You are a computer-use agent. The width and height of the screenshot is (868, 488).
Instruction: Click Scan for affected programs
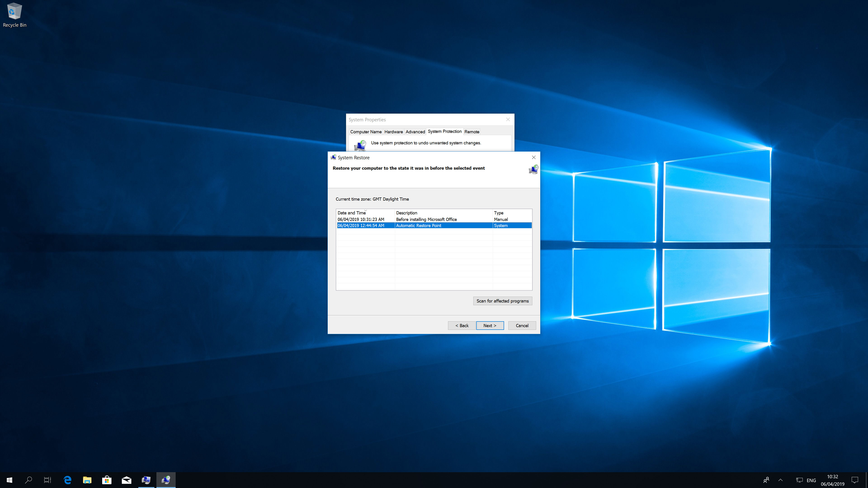(x=502, y=300)
